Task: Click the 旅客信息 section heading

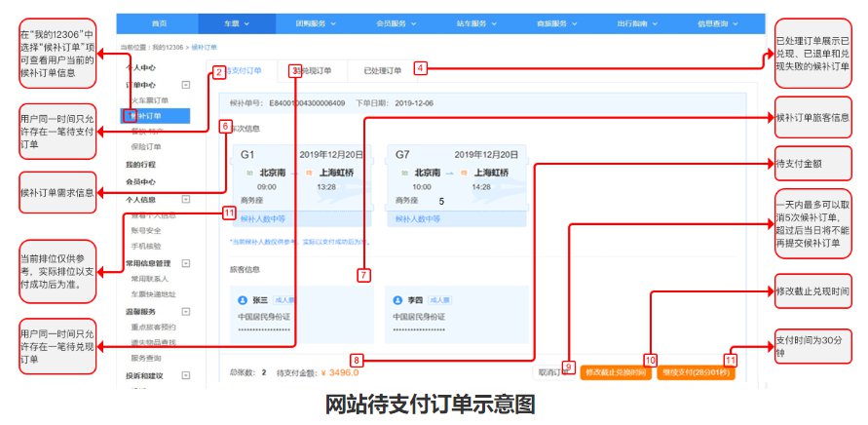Action: pos(245,270)
